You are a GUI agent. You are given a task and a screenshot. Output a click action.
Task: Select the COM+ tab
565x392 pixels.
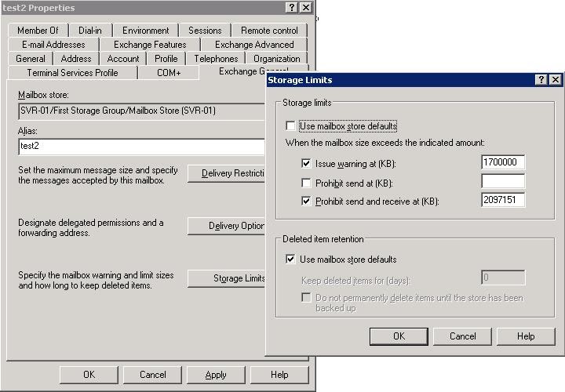(x=169, y=73)
